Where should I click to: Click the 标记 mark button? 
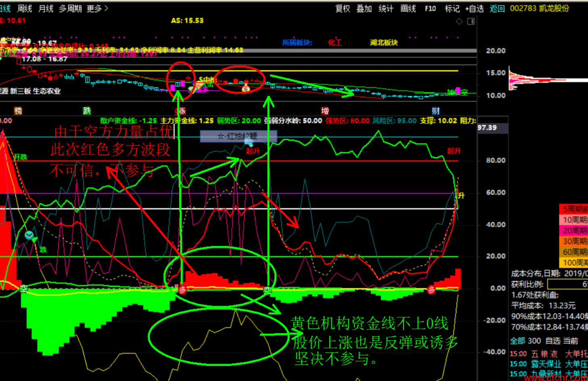tap(452, 8)
